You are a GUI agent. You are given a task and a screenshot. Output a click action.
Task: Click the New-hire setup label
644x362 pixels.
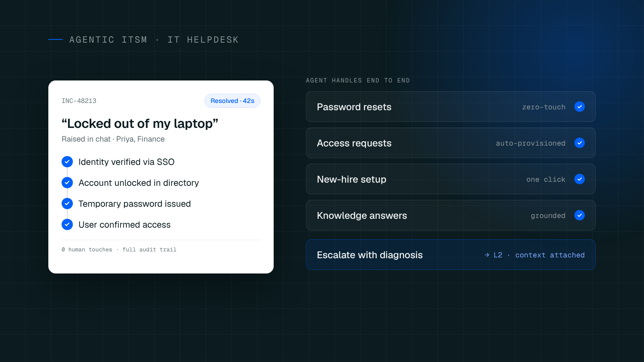351,179
